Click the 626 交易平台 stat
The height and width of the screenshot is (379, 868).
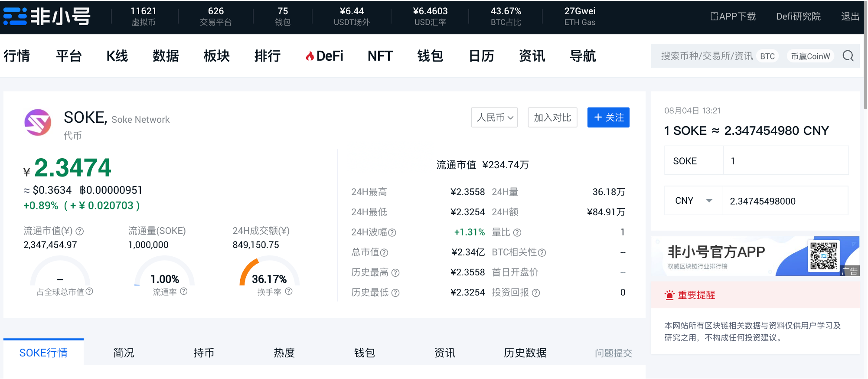(x=215, y=16)
